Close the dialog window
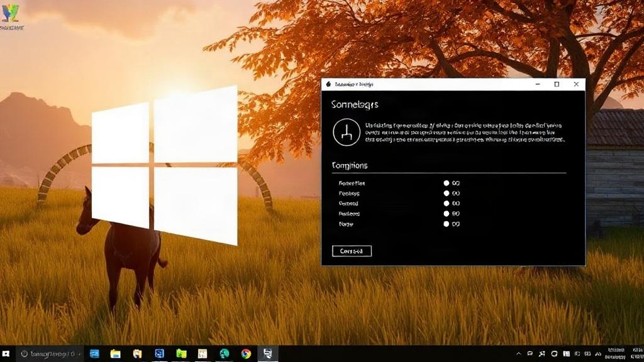Viewport: 644px width, 362px height. click(x=576, y=84)
